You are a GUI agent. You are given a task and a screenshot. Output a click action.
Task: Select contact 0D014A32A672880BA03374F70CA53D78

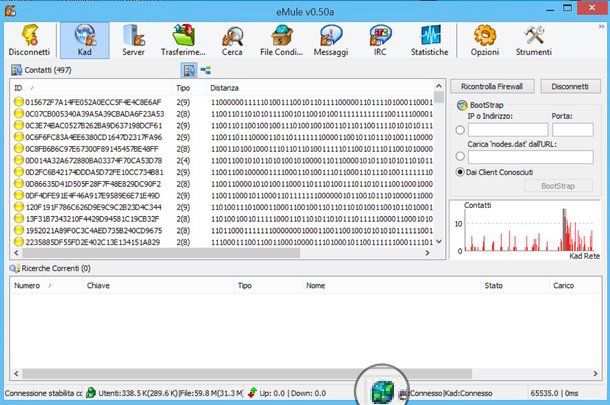click(x=223, y=160)
